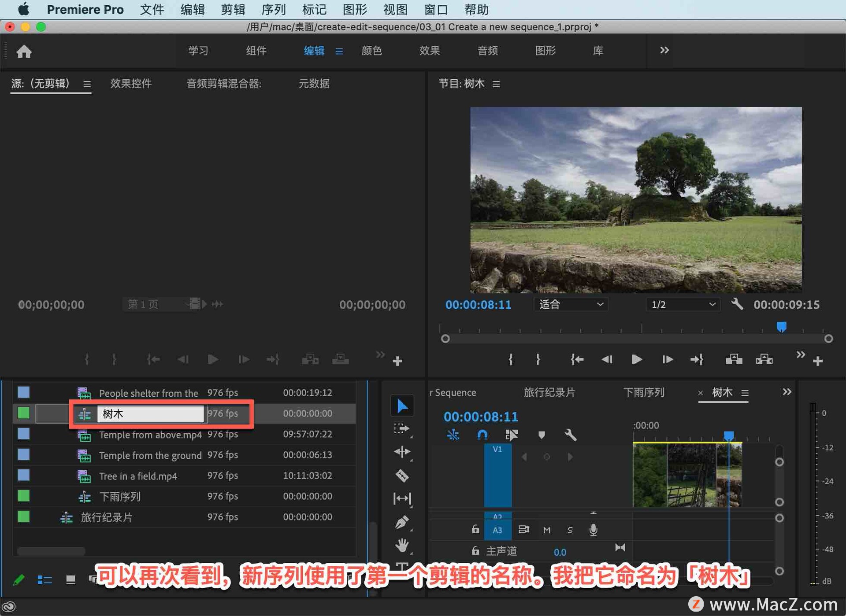Image resolution: width=846 pixels, height=616 pixels.
Task: Go to In point in Program monitor
Action: 577,360
